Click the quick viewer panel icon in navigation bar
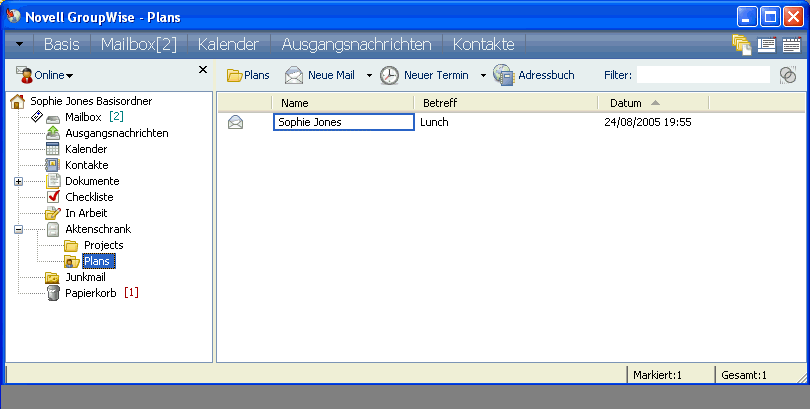810x409 pixels. [767, 45]
